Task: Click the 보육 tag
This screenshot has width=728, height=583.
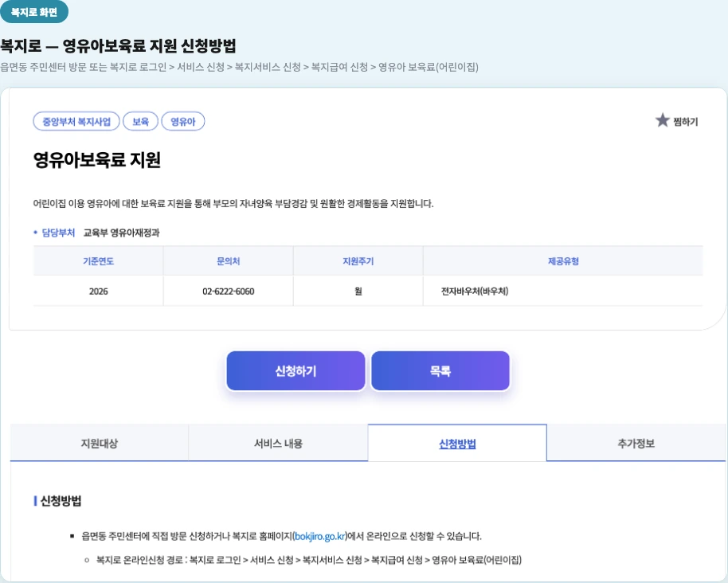Action: [140, 122]
